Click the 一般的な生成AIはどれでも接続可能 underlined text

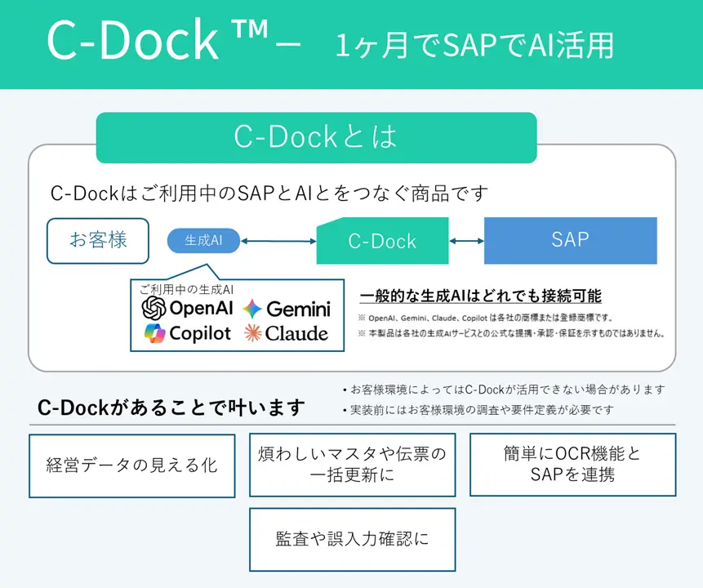(x=480, y=296)
